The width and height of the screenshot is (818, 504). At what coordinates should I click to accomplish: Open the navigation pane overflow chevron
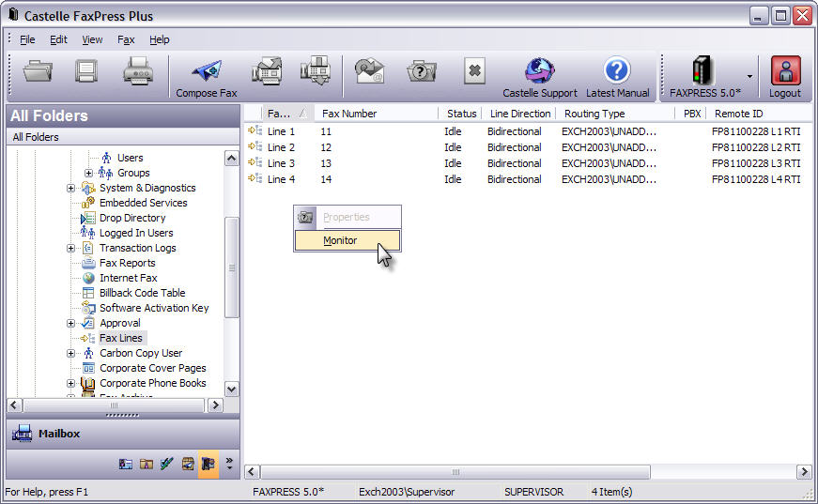(229, 464)
